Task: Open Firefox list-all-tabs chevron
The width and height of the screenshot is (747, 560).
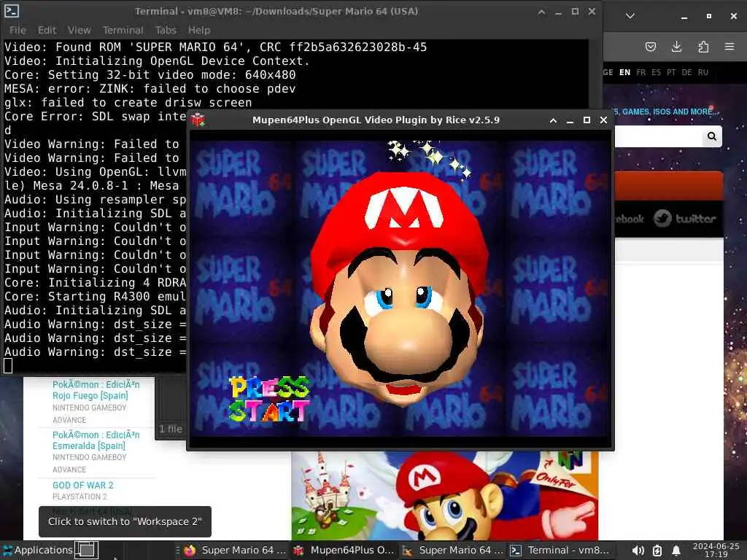Action: [630, 16]
